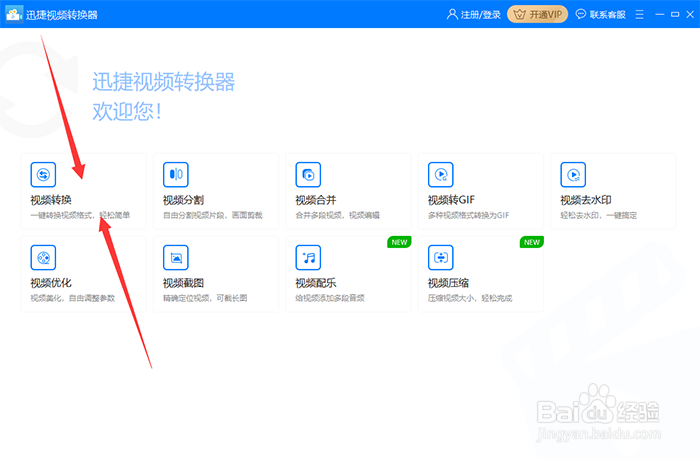Viewport: 700px width, 459px height.
Task: Open the hamburger menu
Action: (640, 14)
